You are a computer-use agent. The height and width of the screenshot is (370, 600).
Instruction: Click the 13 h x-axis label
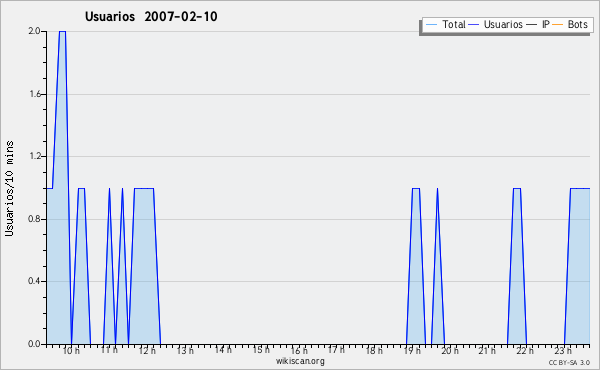[x=185, y=350]
